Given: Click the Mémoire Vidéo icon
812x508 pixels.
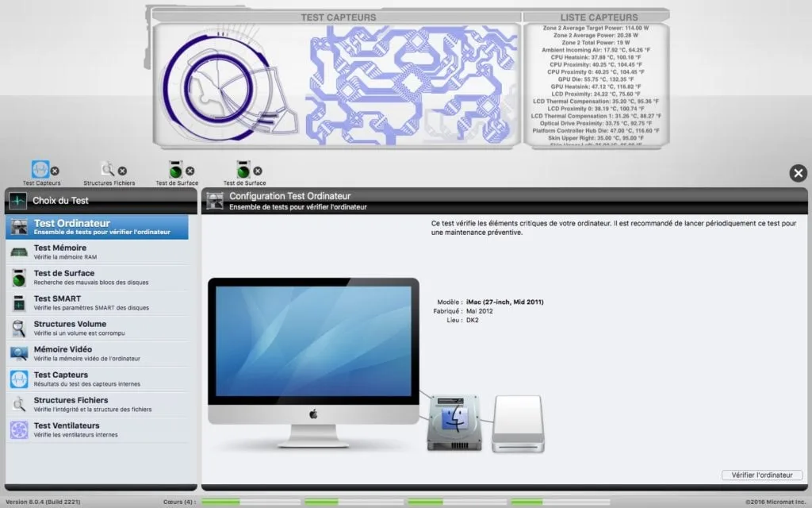Looking at the screenshot, I should (17, 352).
